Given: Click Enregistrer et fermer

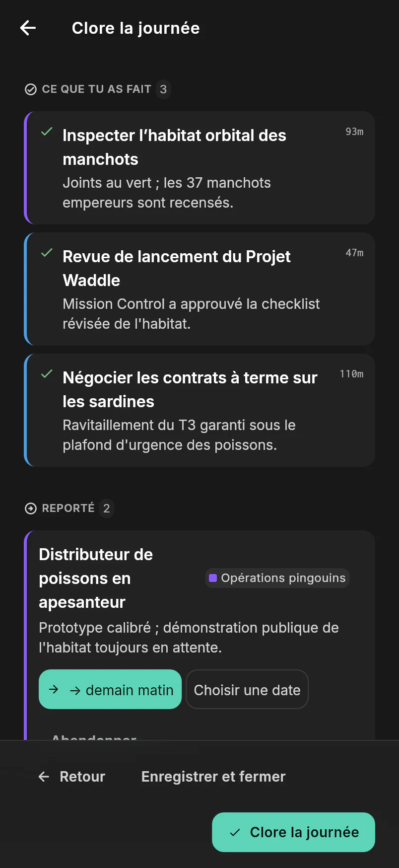Looking at the screenshot, I should point(213,777).
